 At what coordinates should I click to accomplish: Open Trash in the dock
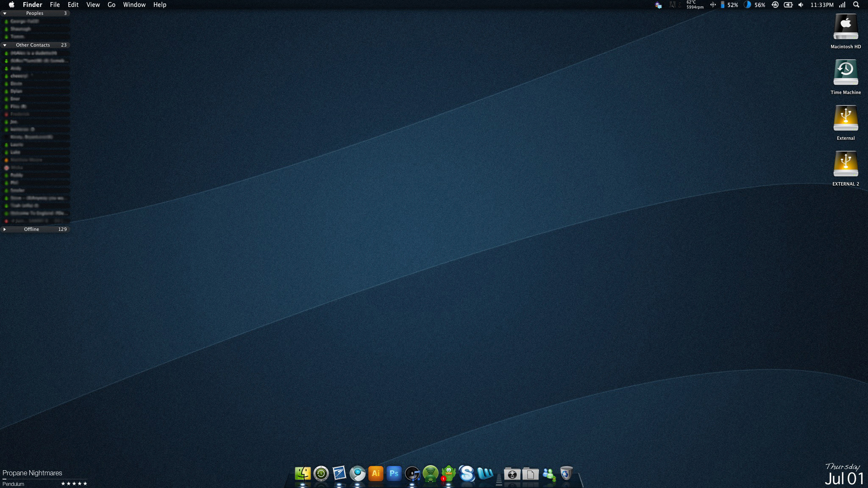[x=566, y=474]
